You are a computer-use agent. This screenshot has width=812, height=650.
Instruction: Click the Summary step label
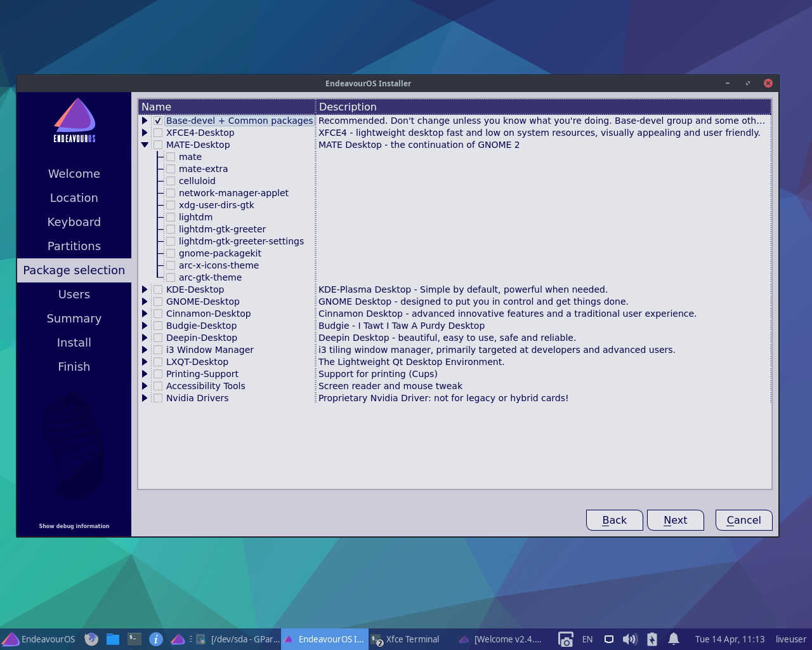(74, 319)
